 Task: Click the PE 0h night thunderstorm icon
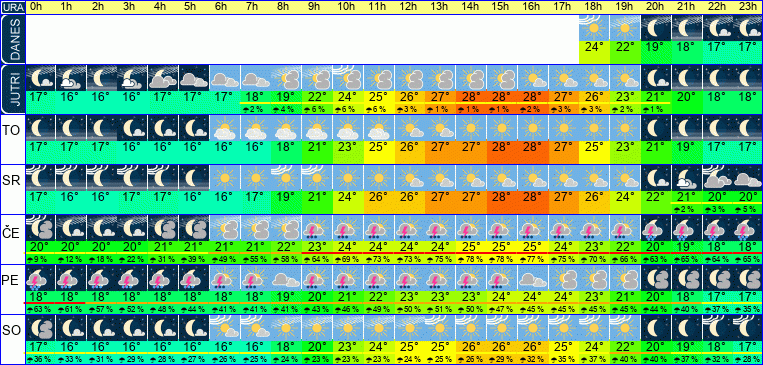pyautogui.click(x=40, y=277)
